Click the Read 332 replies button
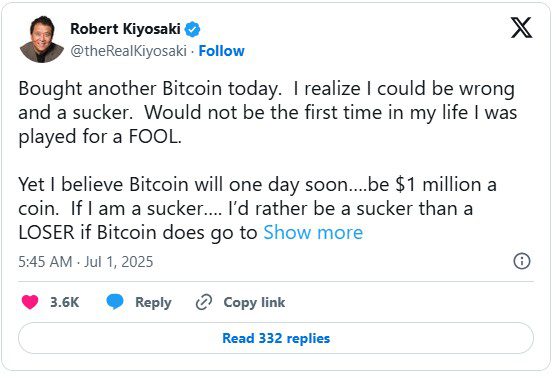 click(x=276, y=338)
